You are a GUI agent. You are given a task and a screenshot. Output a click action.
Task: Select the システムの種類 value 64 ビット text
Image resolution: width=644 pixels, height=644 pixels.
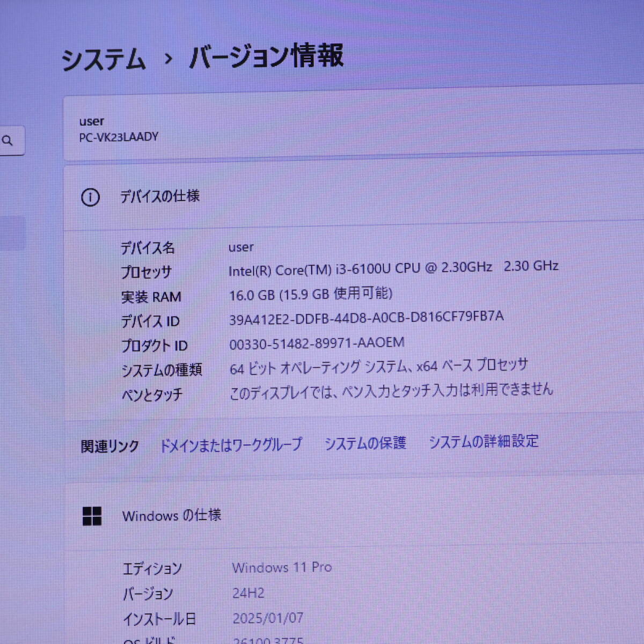[x=379, y=367]
